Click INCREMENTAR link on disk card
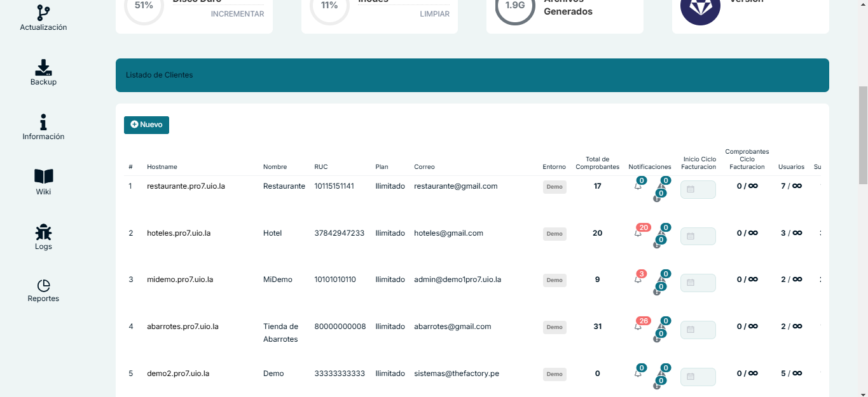The image size is (868, 397). click(x=237, y=14)
